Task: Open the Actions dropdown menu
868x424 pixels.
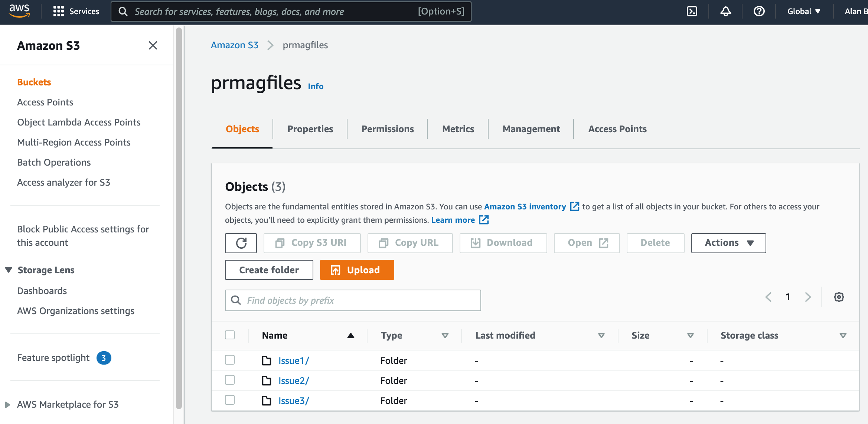Action: tap(728, 243)
